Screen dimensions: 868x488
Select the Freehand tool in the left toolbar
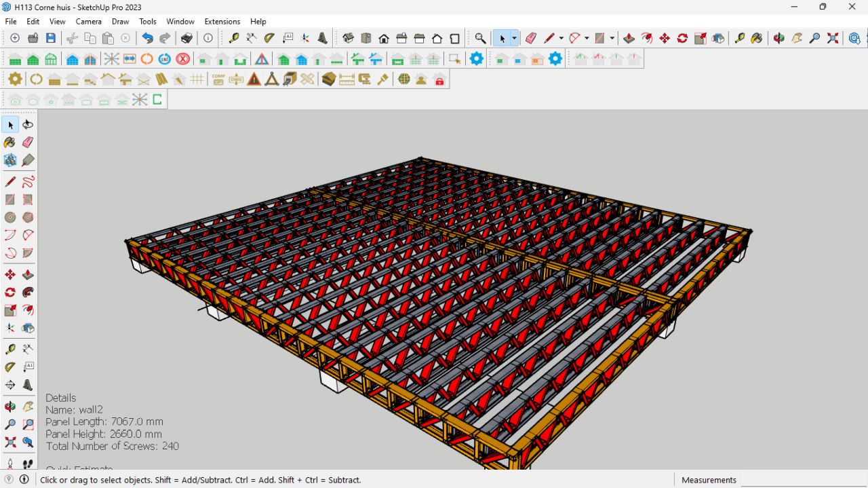pos(28,182)
